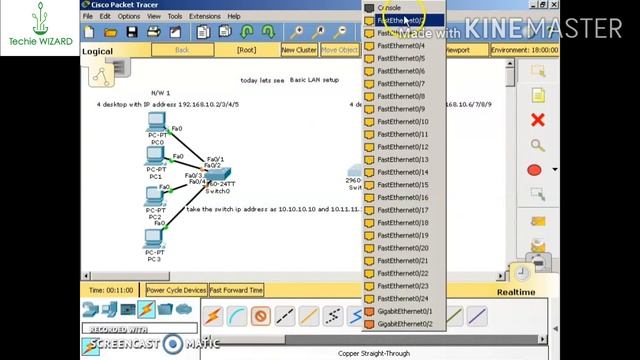Click the New file icon
This screenshot has height=360, width=640.
pyautogui.click(x=89, y=32)
